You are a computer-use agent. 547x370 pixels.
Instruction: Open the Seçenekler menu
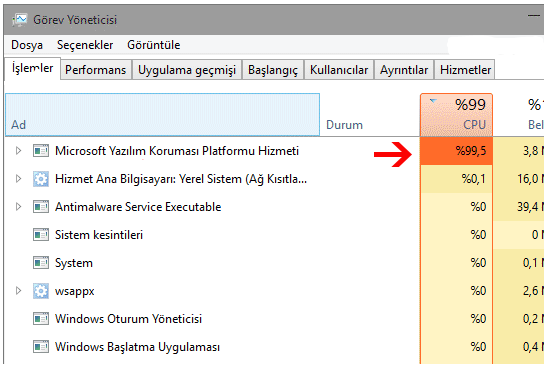pos(85,45)
